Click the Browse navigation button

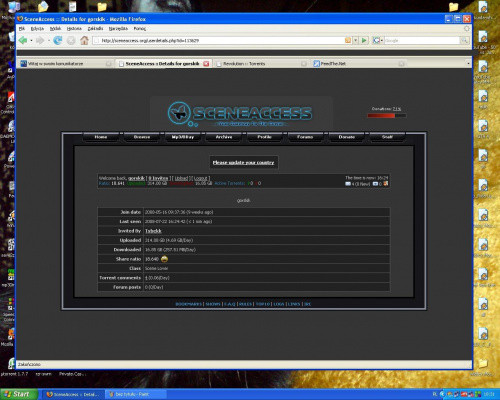tap(142, 137)
